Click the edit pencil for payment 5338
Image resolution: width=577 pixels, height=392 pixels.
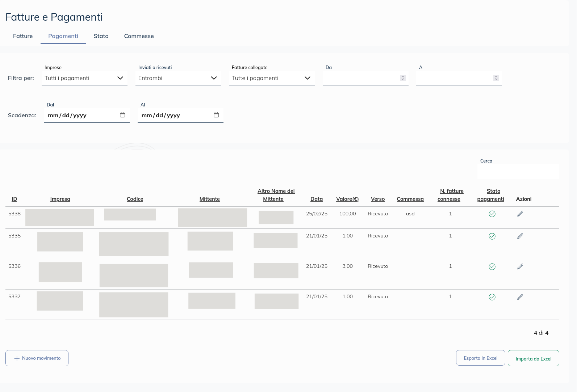520,214
